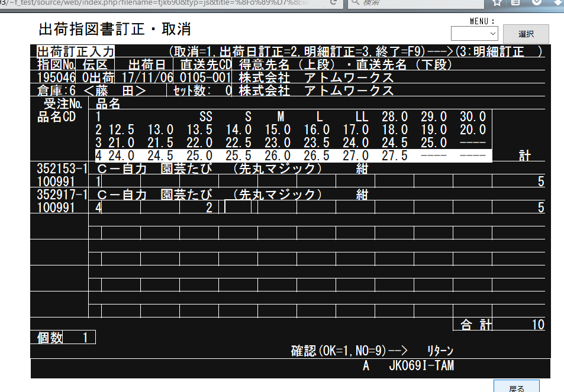Viewport: 564px width, 392px height.
Task: Click the magnifier icon in search box
Action: 356,3
